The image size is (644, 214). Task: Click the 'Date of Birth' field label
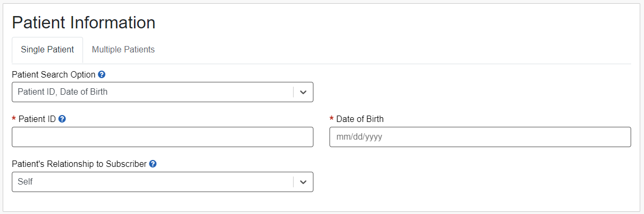click(x=360, y=119)
